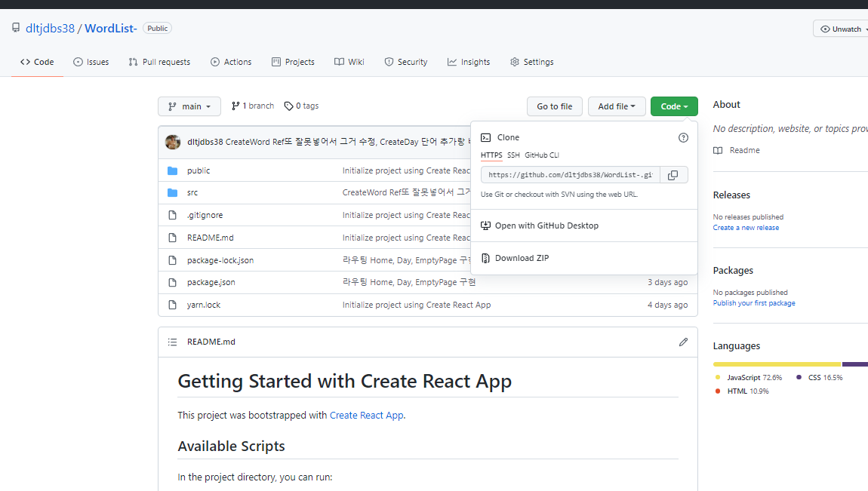Open the Code tab
Image resolution: width=868 pixels, height=491 pixels.
click(x=37, y=62)
